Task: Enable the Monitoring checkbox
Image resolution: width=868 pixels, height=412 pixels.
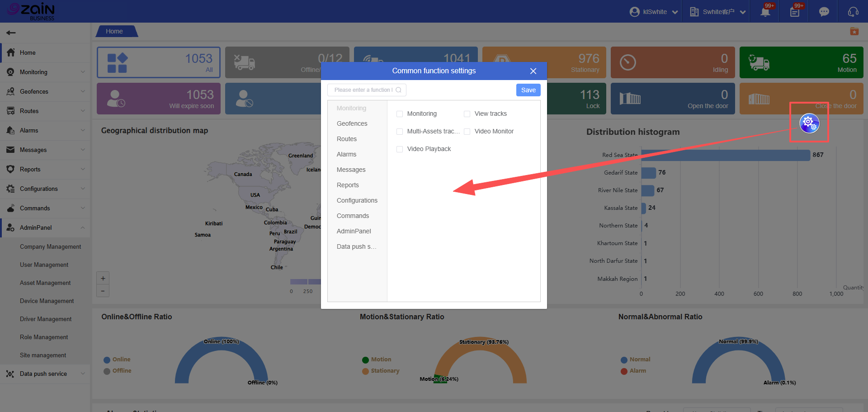Action: pos(400,114)
